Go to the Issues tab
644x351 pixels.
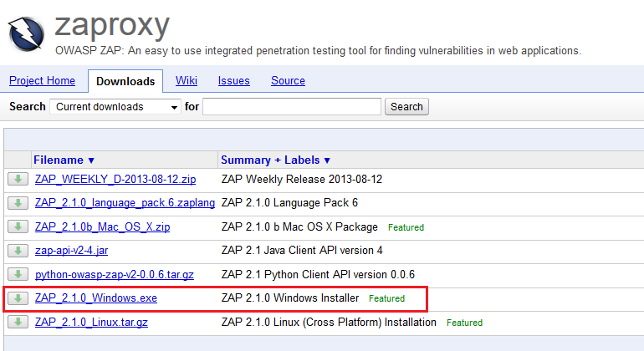[233, 81]
